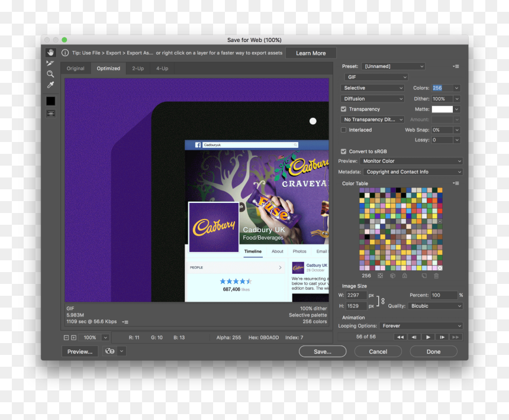Click the black eyedropper color swatch
Viewport: 509px width, 420px height.
pos(51,101)
